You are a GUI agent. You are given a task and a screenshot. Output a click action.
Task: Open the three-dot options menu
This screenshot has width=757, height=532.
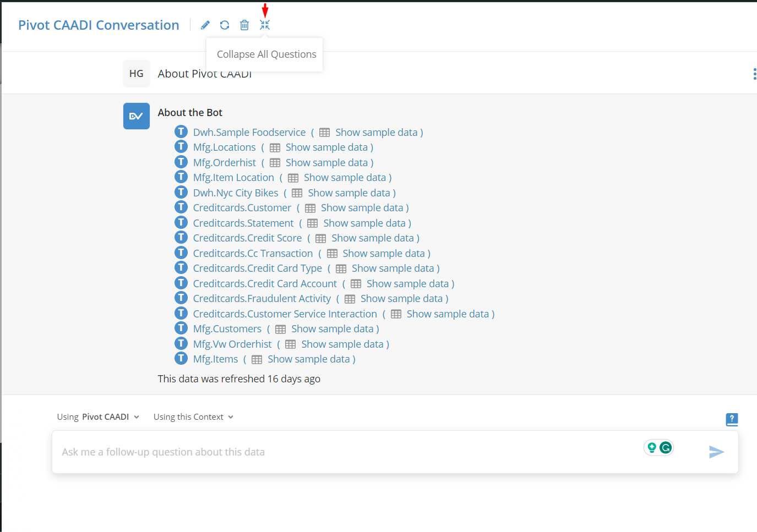click(x=754, y=74)
